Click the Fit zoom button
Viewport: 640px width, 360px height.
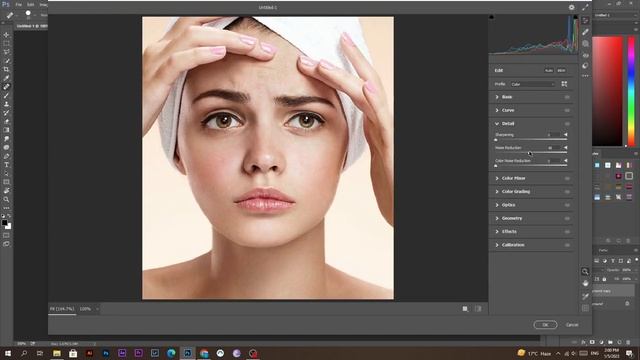click(x=62, y=309)
